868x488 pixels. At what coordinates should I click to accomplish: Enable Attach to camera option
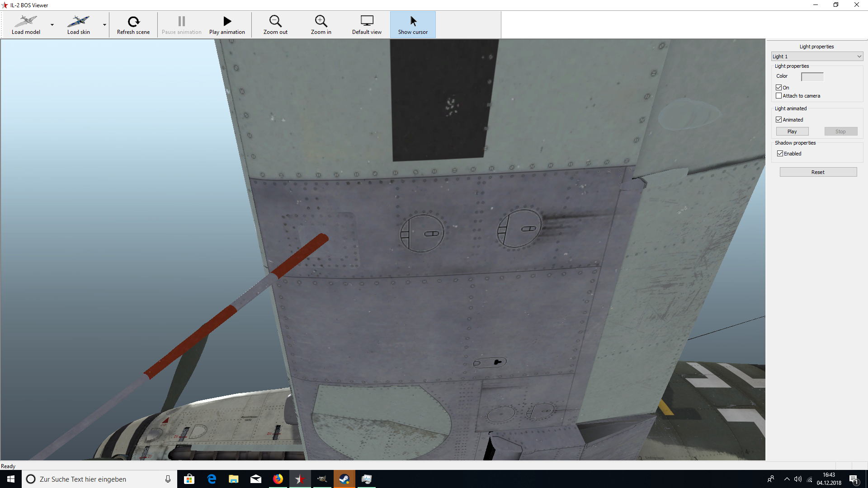point(778,96)
